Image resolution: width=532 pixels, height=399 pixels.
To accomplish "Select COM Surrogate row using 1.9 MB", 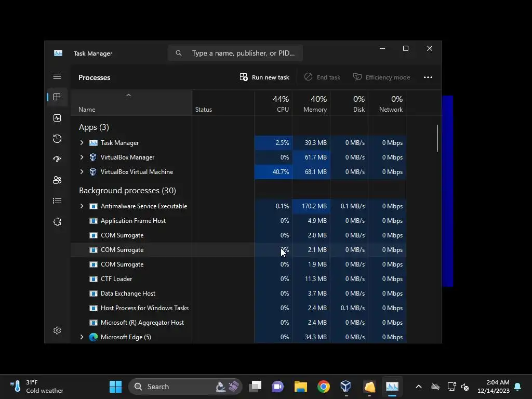I will click(238, 264).
